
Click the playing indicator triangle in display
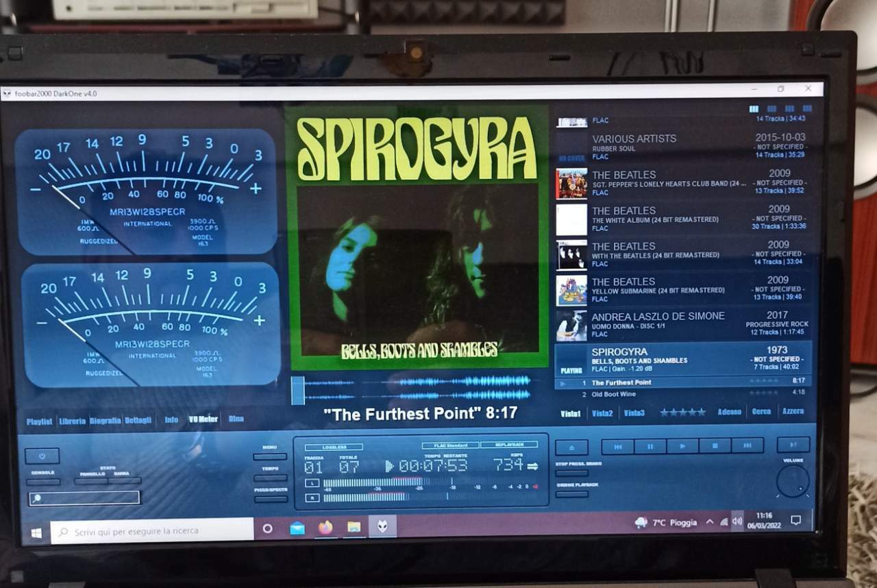389,467
